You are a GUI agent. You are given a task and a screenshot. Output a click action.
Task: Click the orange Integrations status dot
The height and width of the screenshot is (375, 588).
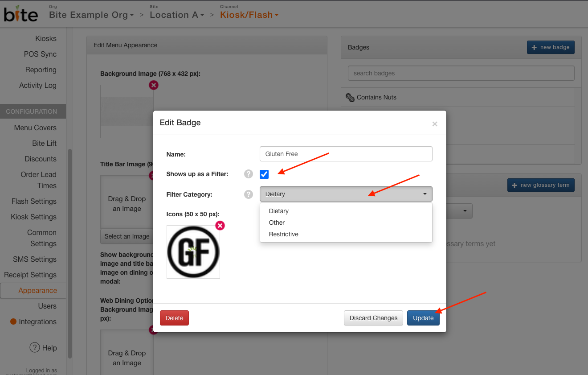tap(13, 321)
